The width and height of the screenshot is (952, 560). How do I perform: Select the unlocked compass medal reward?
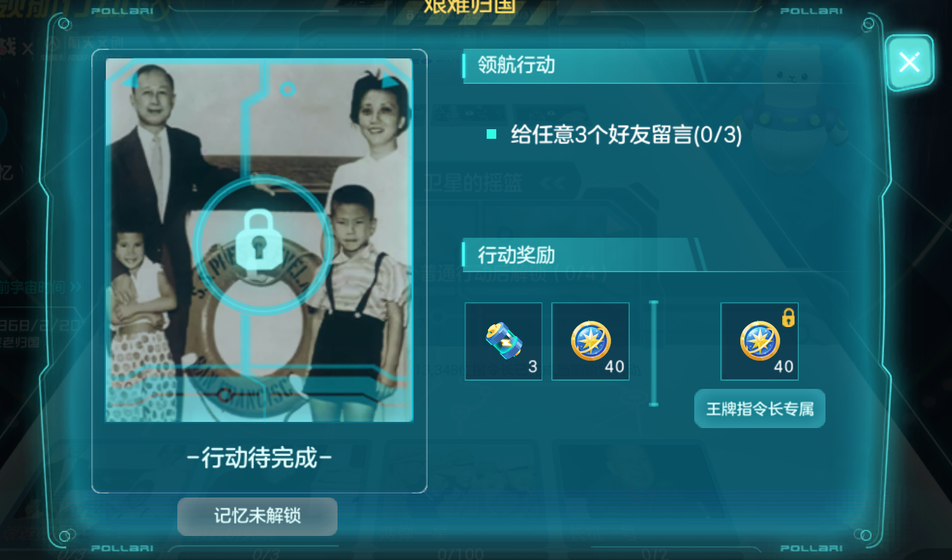point(590,341)
